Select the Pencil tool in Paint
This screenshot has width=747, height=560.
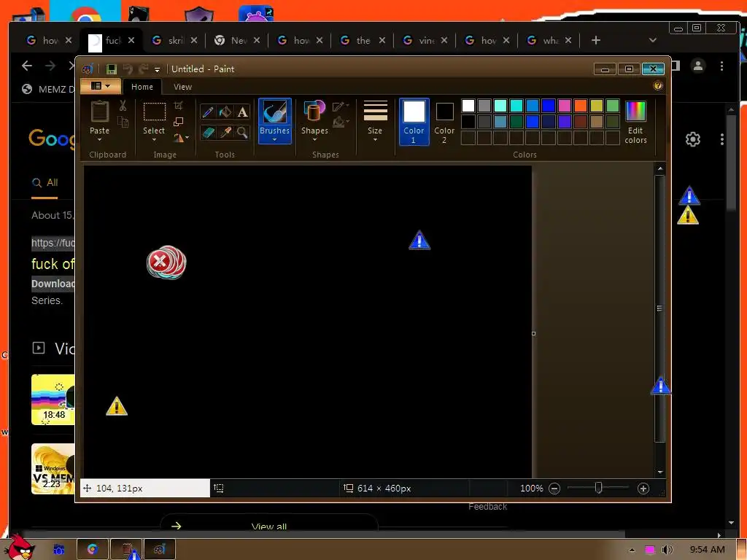[208, 112]
